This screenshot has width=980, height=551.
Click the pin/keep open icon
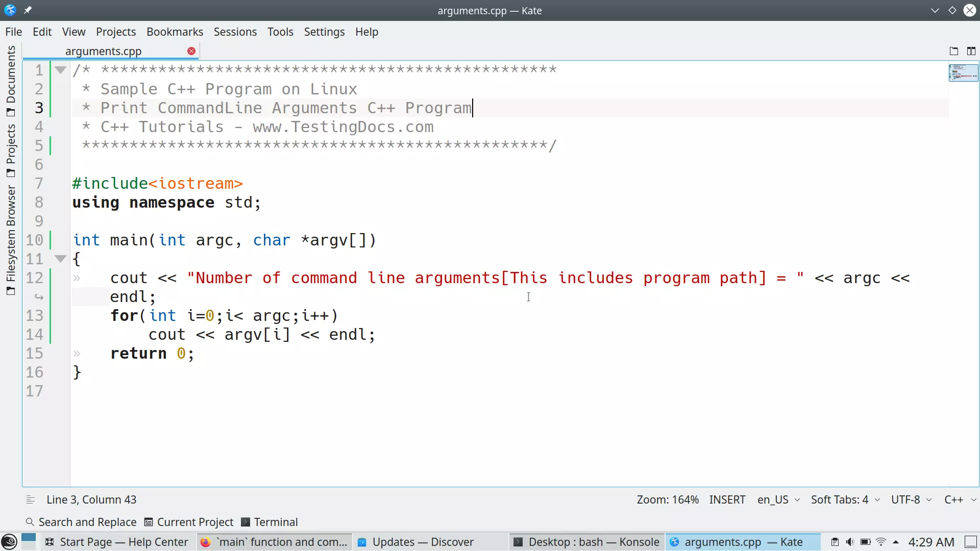coord(28,10)
